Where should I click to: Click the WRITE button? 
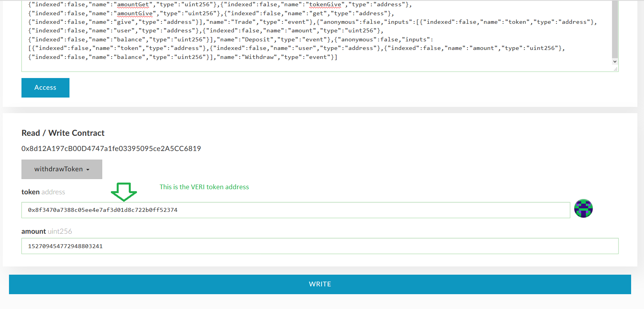[x=320, y=284]
